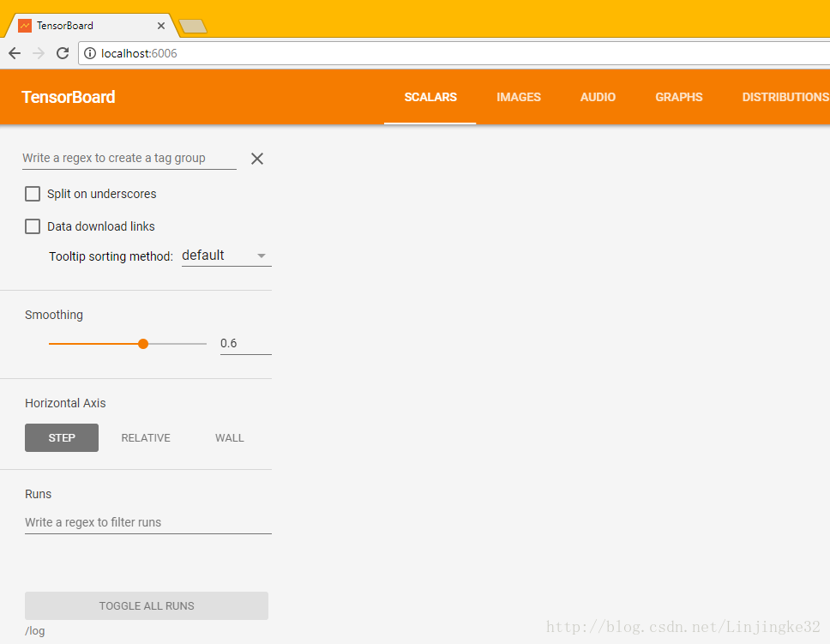This screenshot has width=830, height=644.
Task: Switch to the GRAPHS tab
Action: tap(678, 97)
